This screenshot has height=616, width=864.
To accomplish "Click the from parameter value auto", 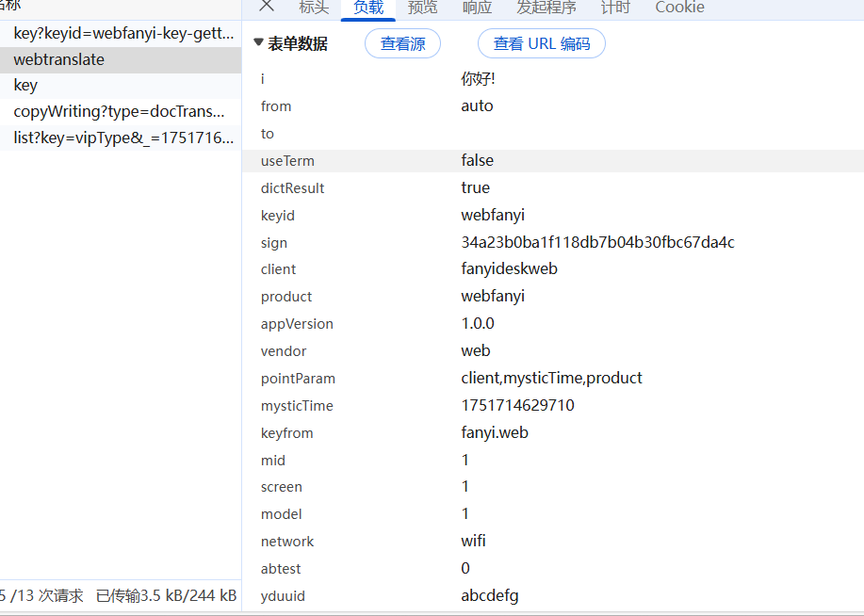I will [x=477, y=105].
